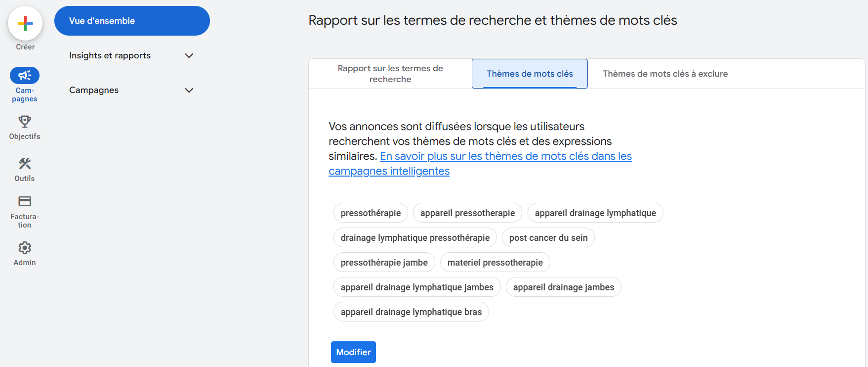The image size is (868, 367).
Task: Select the appareil drainage jambes chip
Action: click(563, 287)
